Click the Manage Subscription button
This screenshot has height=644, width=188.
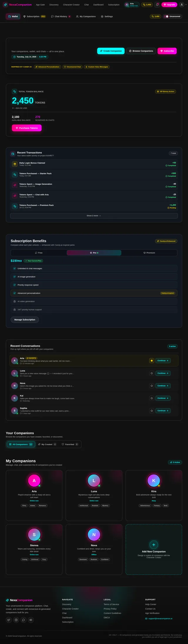pos(25,320)
